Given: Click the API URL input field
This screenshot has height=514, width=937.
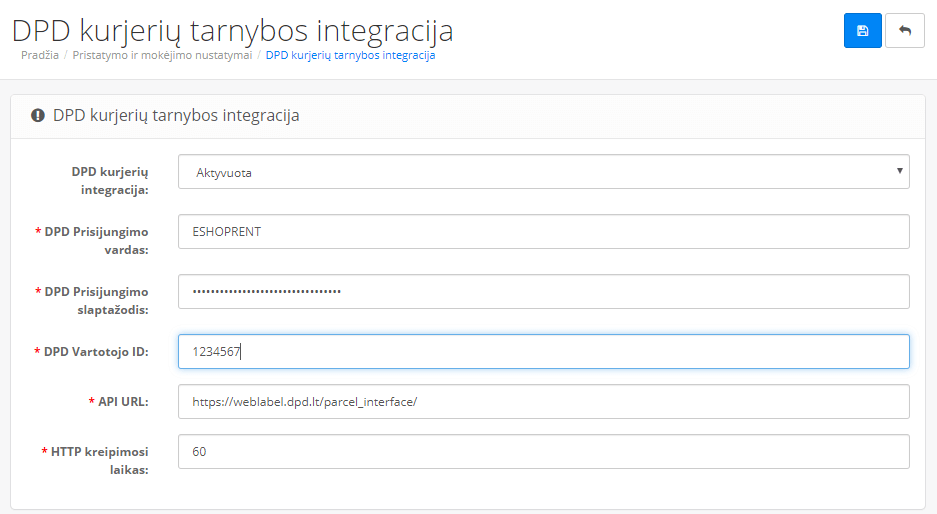Looking at the screenshot, I should click(x=543, y=402).
